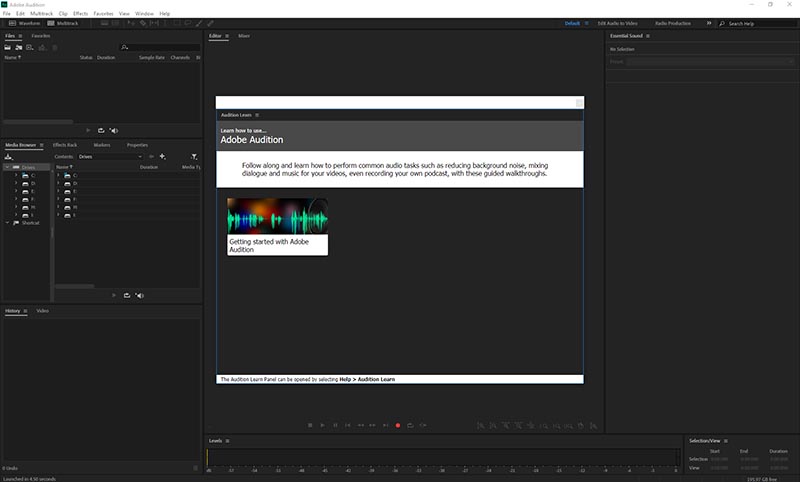Click the play button in Files panel
Image resolution: width=800 pixels, height=482 pixels.
pyautogui.click(x=88, y=131)
